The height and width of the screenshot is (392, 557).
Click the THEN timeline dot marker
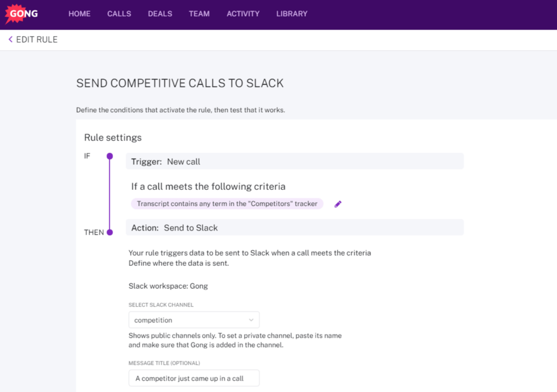click(110, 232)
